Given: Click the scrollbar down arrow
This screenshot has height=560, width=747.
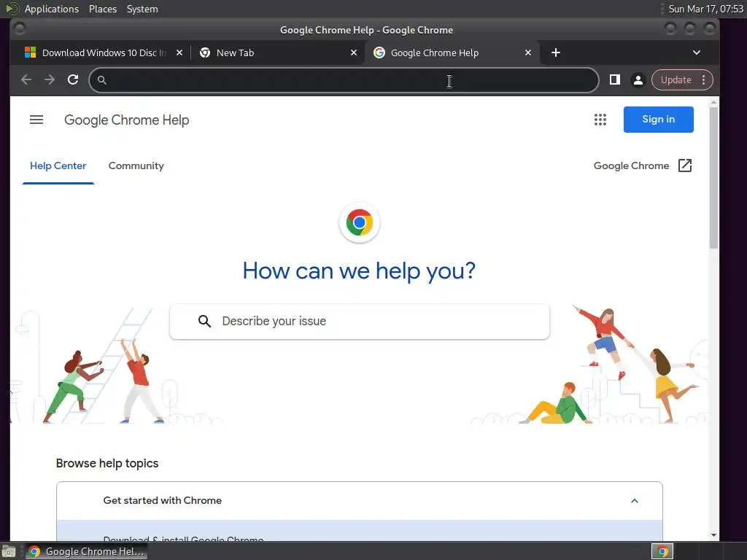Looking at the screenshot, I should [713, 534].
